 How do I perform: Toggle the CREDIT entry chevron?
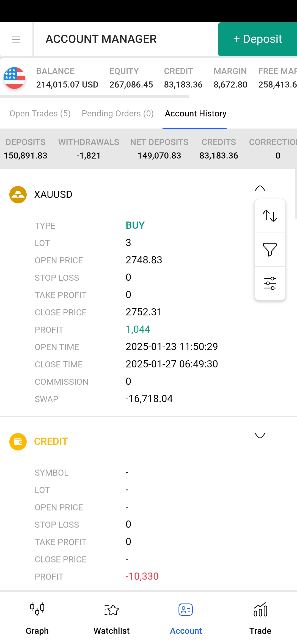260,435
